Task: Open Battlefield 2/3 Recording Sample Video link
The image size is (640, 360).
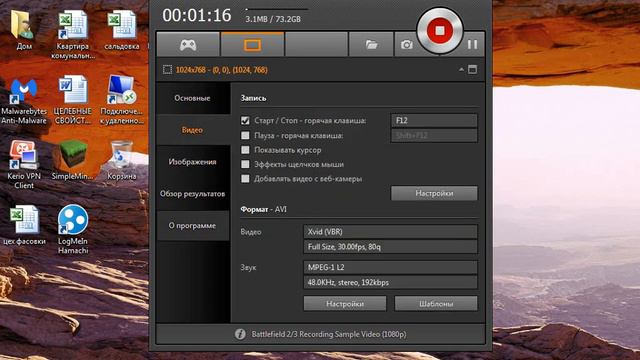Action: pyautogui.click(x=329, y=334)
